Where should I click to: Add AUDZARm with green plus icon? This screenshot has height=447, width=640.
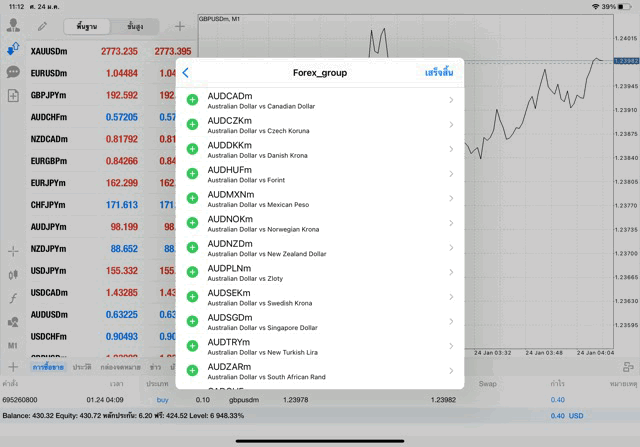[x=193, y=371]
